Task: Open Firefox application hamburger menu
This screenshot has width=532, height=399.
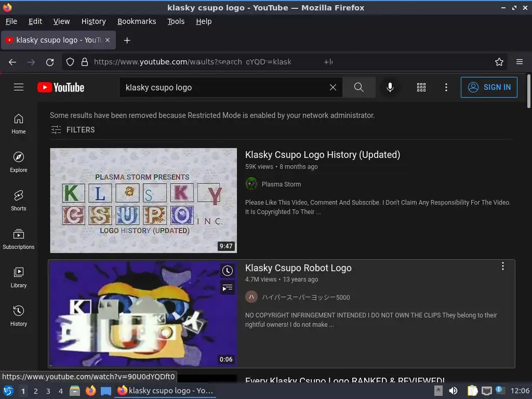Action: click(520, 62)
